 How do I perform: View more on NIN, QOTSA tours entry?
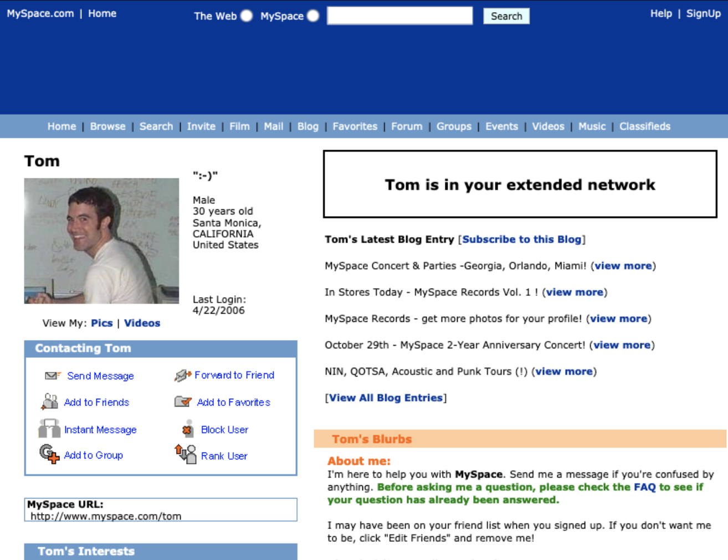pyautogui.click(x=564, y=371)
